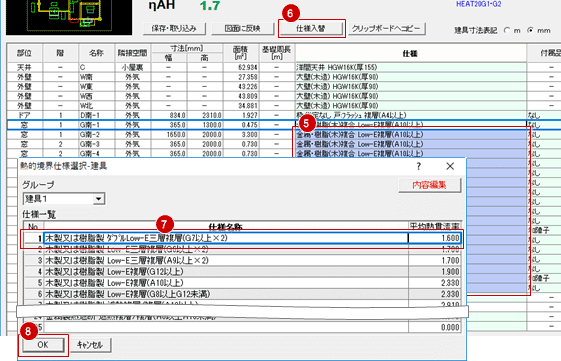The width and height of the screenshot is (561, 361).
Task: Select the m unit radio button
Action: click(x=507, y=30)
